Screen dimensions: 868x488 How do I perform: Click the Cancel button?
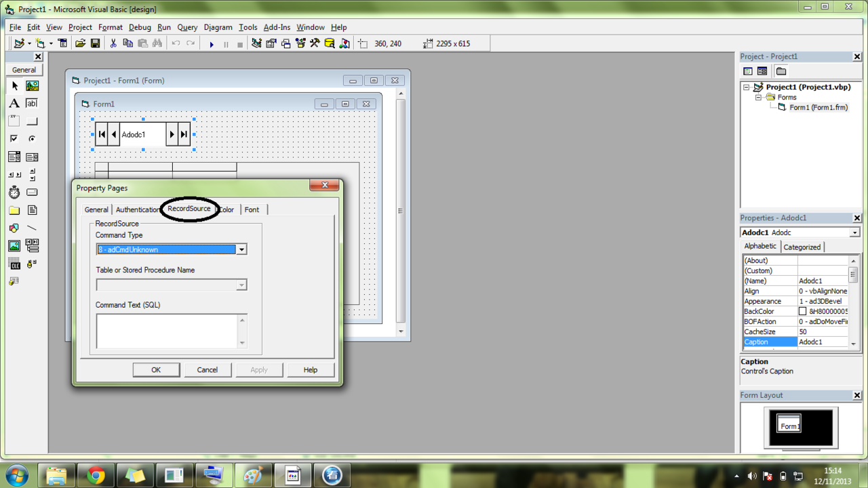pos(208,370)
